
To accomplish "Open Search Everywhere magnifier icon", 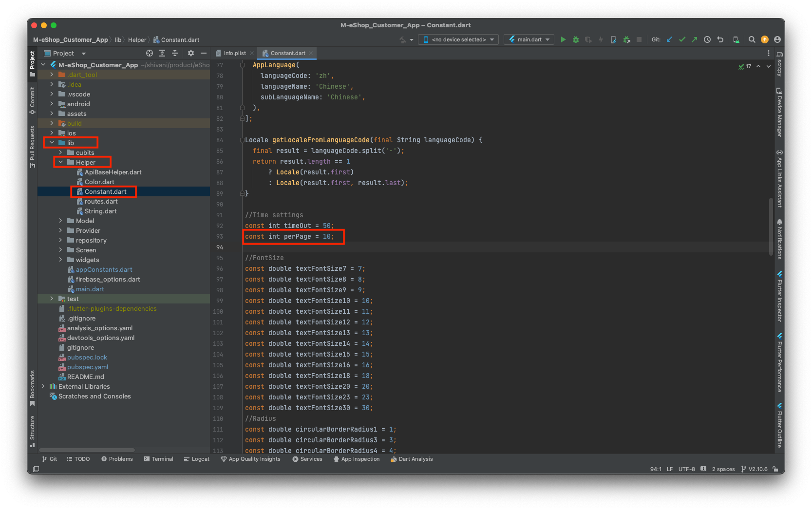I will pos(752,39).
